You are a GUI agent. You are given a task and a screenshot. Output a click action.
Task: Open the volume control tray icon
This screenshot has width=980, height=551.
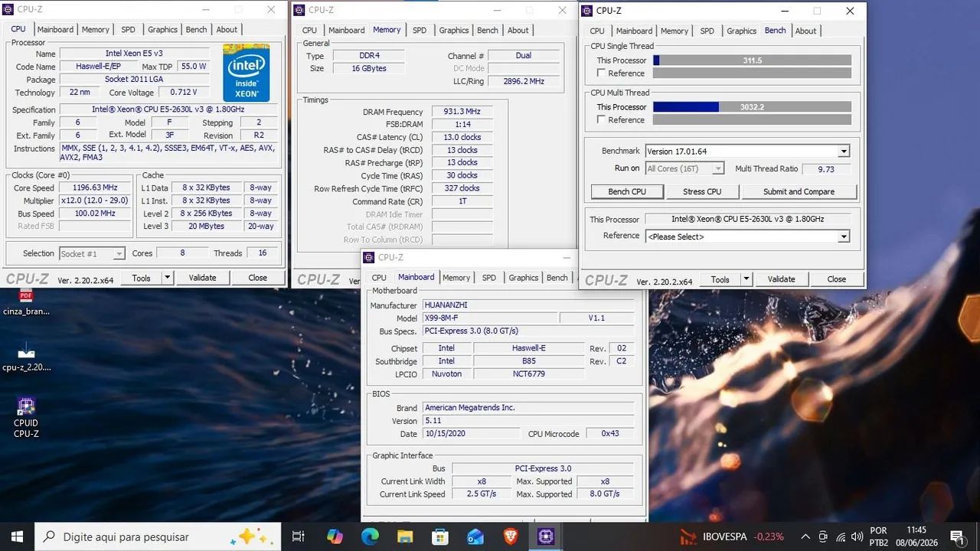(858, 536)
